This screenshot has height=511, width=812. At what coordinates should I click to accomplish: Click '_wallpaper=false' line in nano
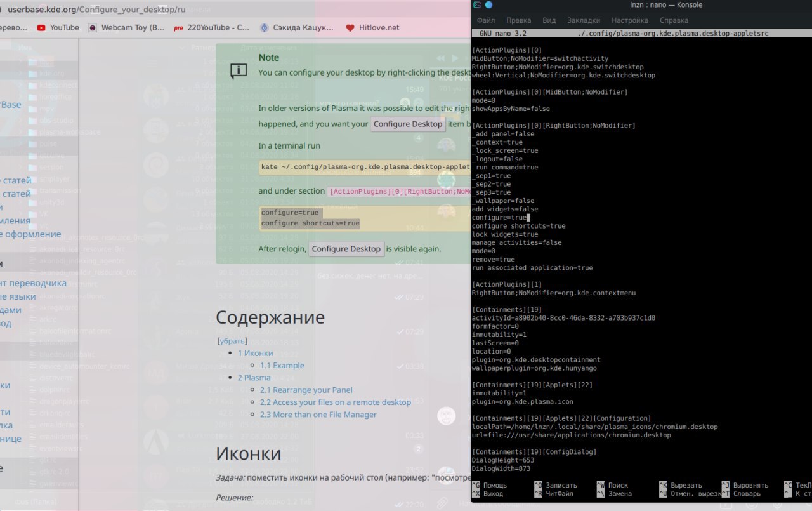point(502,201)
